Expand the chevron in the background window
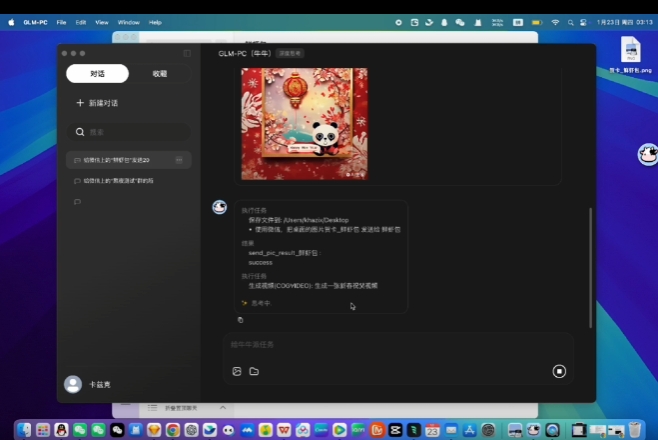This screenshot has height=440, width=658. tap(223, 407)
